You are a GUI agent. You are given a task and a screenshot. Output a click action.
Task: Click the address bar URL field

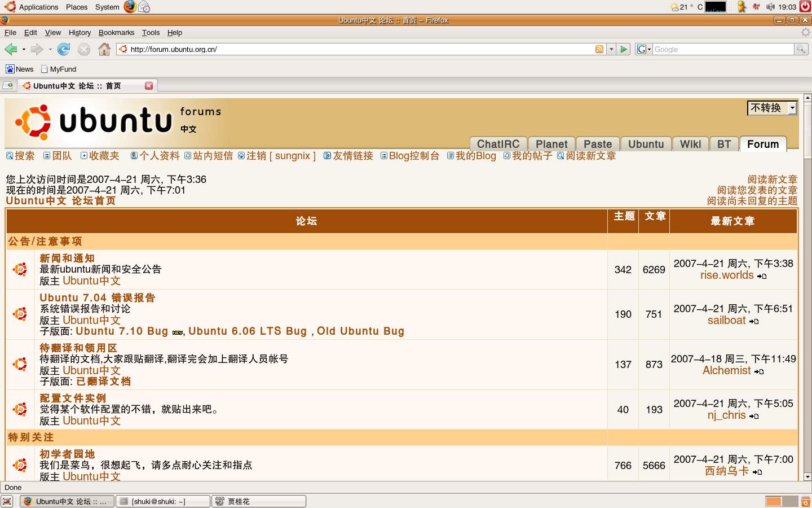(x=361, y=49)
